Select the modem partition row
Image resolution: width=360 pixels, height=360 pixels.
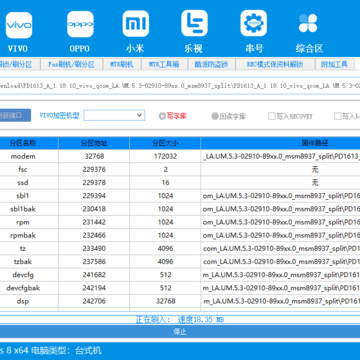pos(180,156)
